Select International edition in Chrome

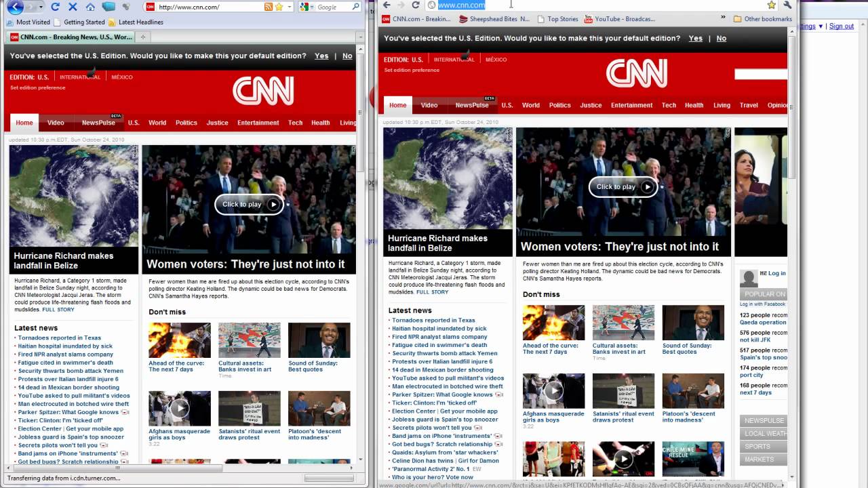pos(454,60)
